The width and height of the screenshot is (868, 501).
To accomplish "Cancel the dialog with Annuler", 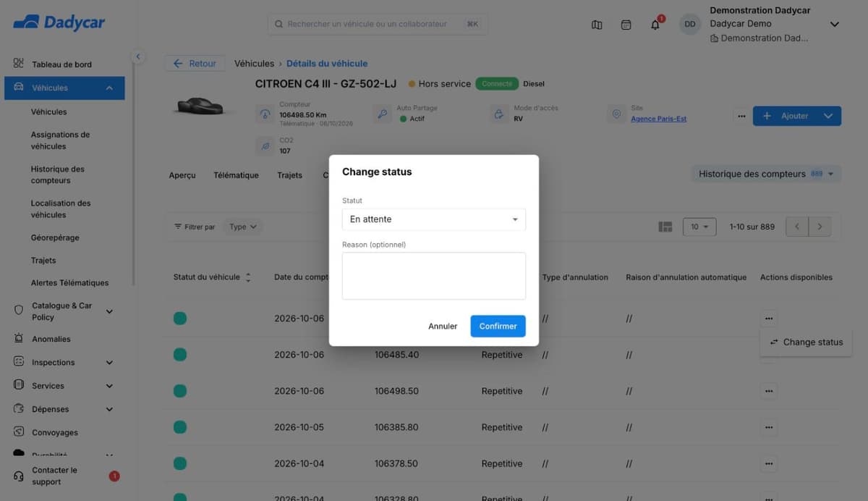I will [443, 326].
